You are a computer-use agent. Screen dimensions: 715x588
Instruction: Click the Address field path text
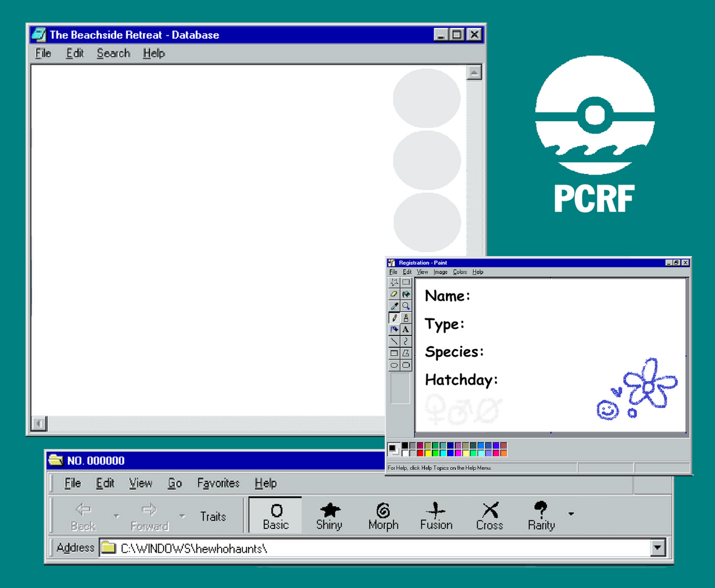pyautogui.click(x=194, y=548)
